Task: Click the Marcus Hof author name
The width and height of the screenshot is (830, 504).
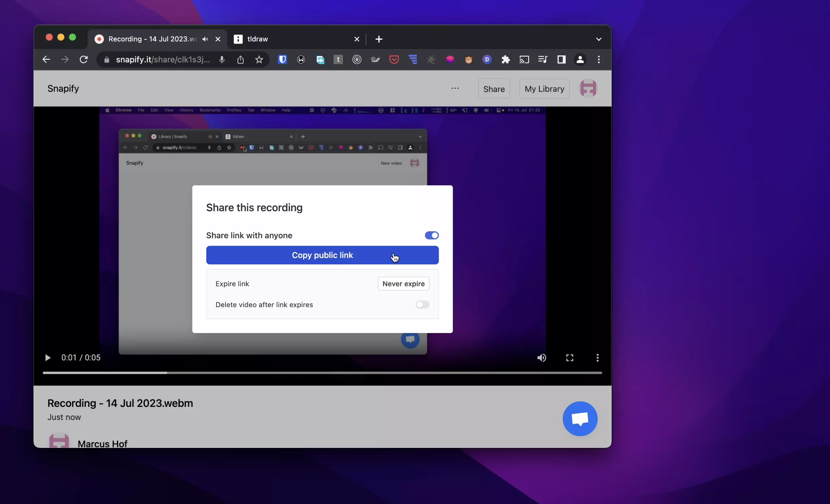Action: tap(102, 444)
